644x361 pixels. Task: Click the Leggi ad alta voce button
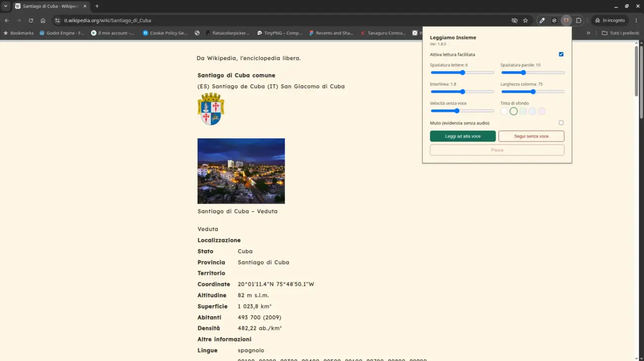[463, 136]
